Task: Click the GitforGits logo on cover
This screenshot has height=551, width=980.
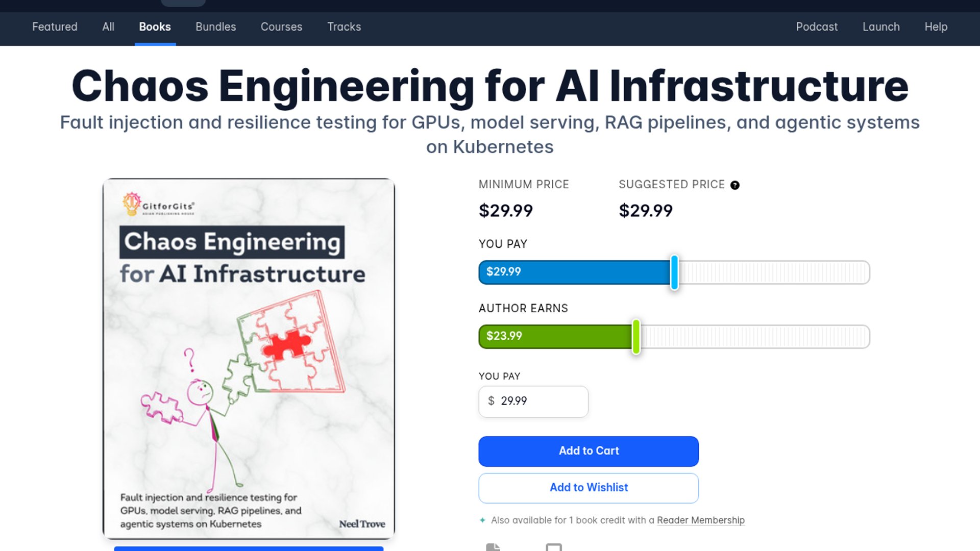Action: 159,204
